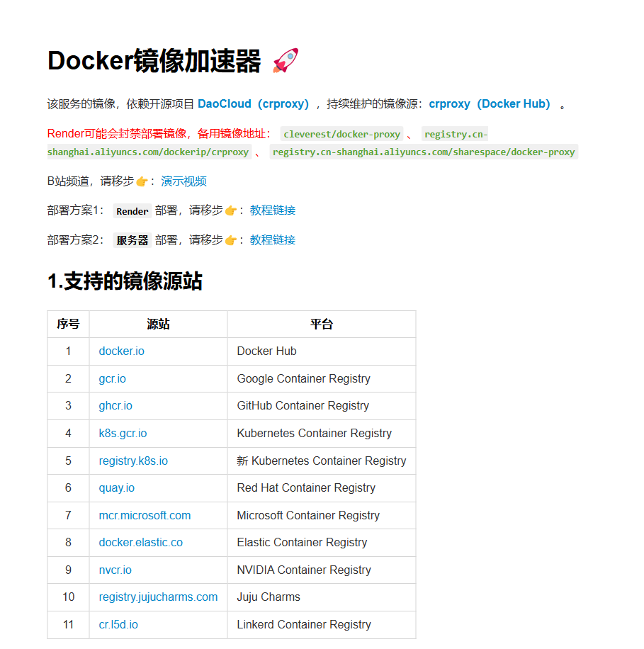Select the cleverest/docker-proxy backup address snippet
This screenshot has width=644, height=649.
[341, 134]
